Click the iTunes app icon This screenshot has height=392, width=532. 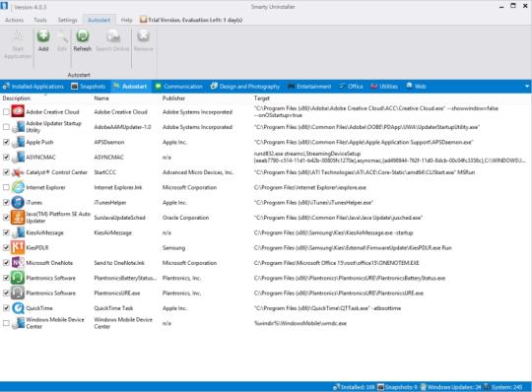(x=18, y=203)
